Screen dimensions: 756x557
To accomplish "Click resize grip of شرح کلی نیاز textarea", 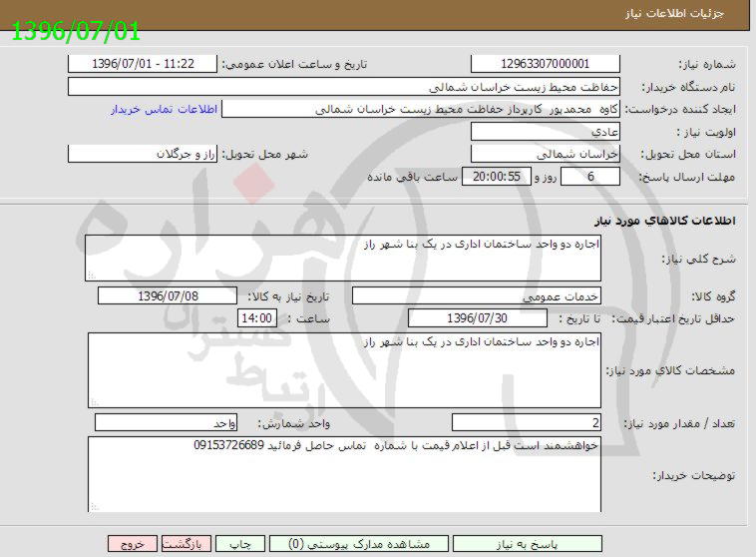I will (92, 276).
